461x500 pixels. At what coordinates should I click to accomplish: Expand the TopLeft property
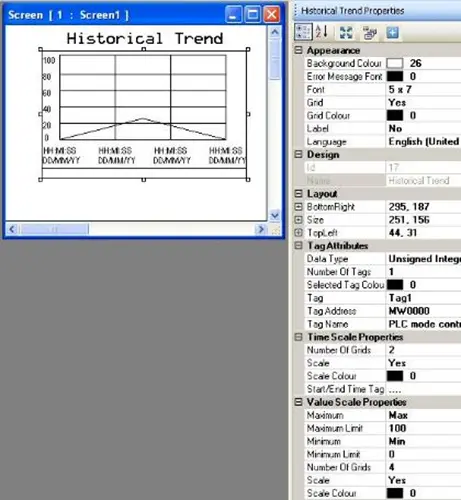pos(299,233)
